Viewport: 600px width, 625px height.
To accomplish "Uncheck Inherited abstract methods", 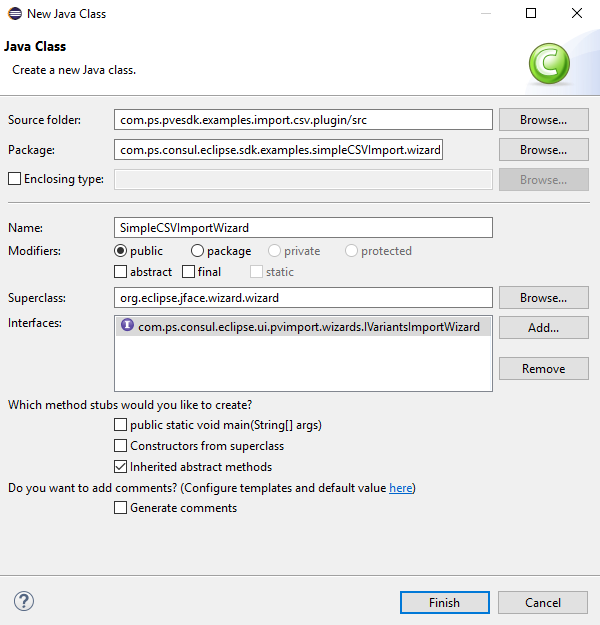I will coord(121,467).
